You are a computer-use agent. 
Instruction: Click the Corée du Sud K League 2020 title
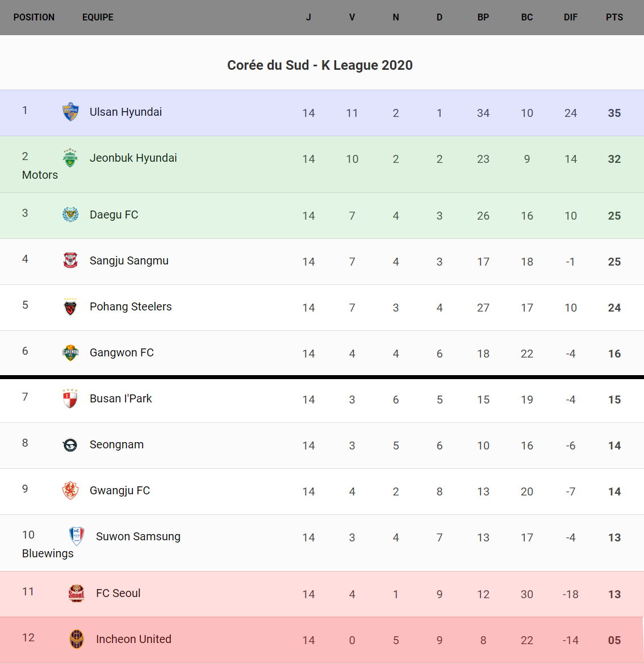(320, 65)
